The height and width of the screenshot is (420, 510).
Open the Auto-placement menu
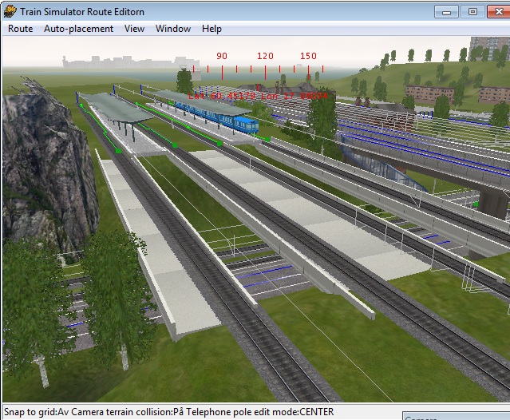[78, 29]
